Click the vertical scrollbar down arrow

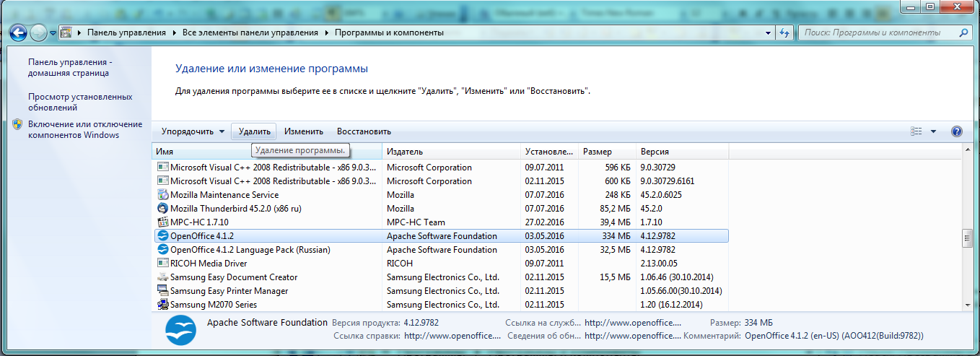967,305
